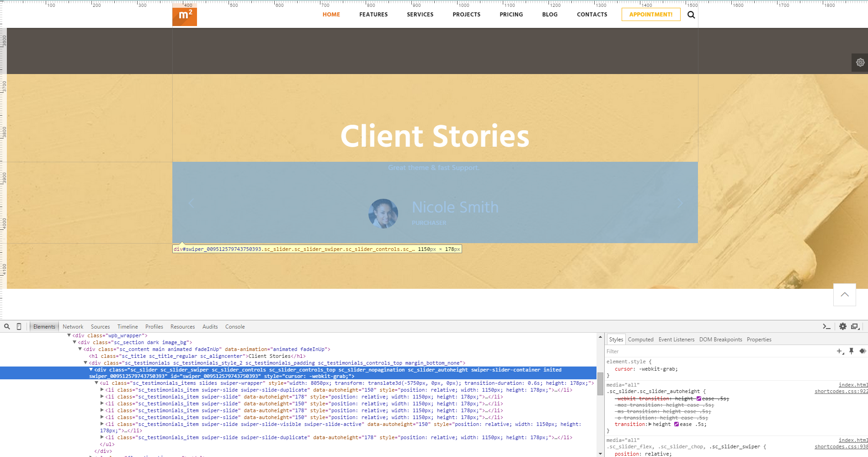
Task: Open easing editor swatch in active transition
Action: click(676, 424)
